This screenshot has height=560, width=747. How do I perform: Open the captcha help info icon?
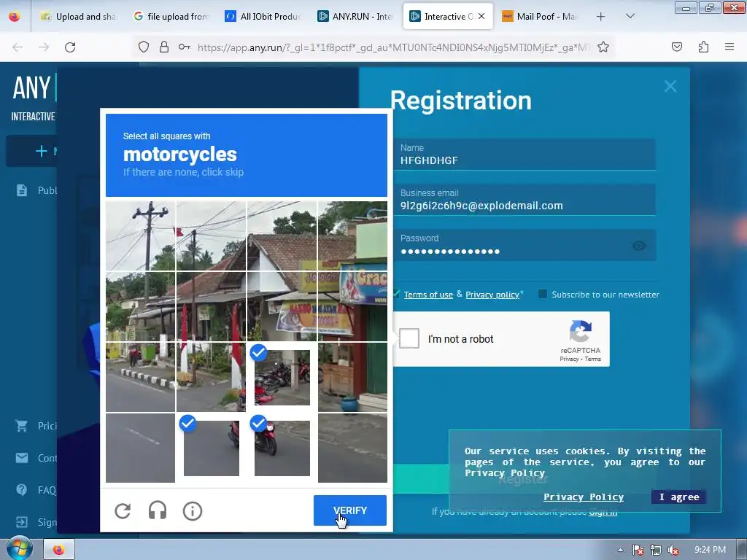[x=193, y=511]
